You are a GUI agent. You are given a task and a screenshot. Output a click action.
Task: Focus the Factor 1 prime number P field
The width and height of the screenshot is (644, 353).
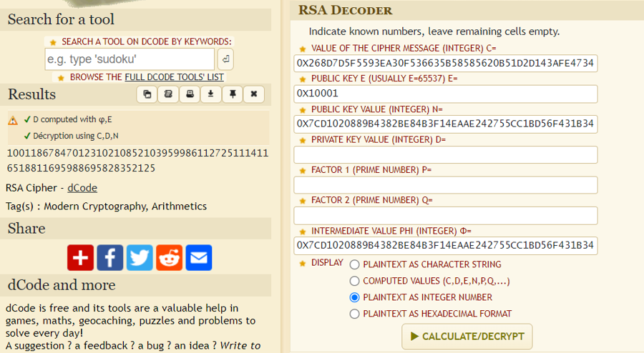pos(445,185)
